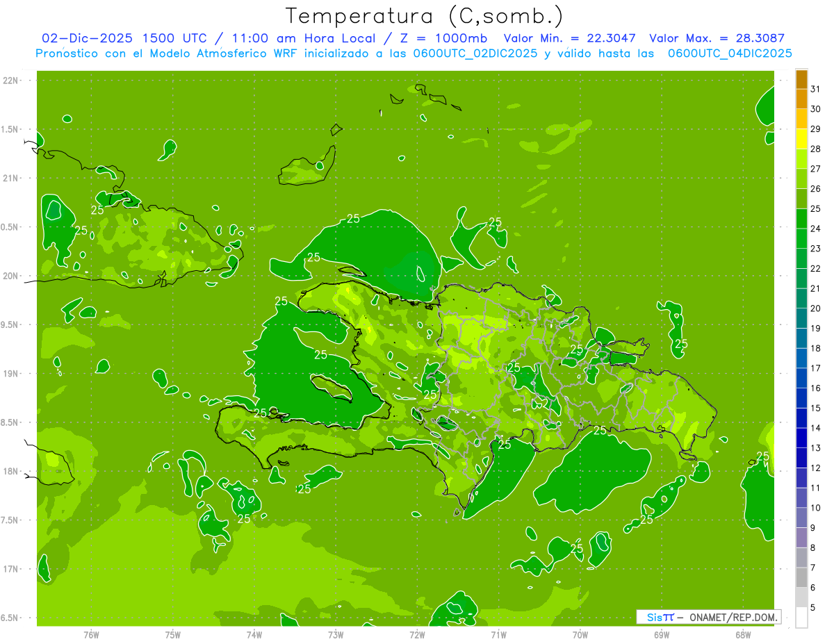Pick legend color band between 19 and 20

click(x=801, y=318)
